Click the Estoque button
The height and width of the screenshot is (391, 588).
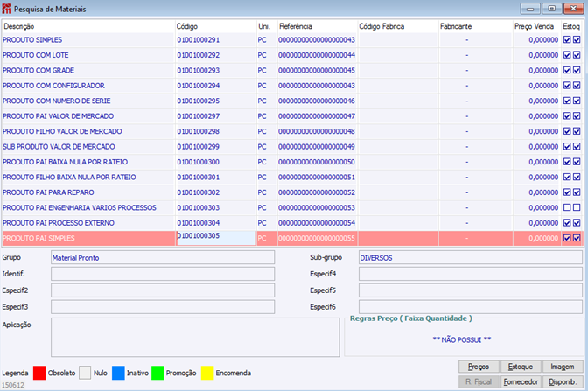tap(521, 367)
